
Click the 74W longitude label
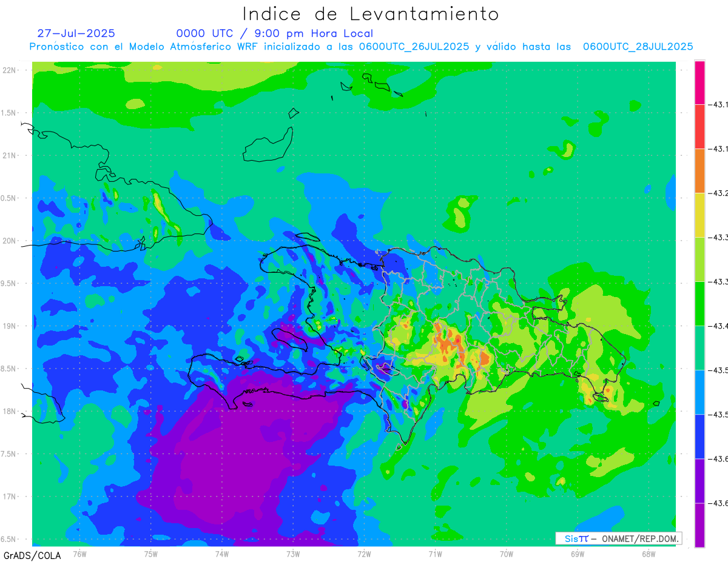[x=221, y=554]
